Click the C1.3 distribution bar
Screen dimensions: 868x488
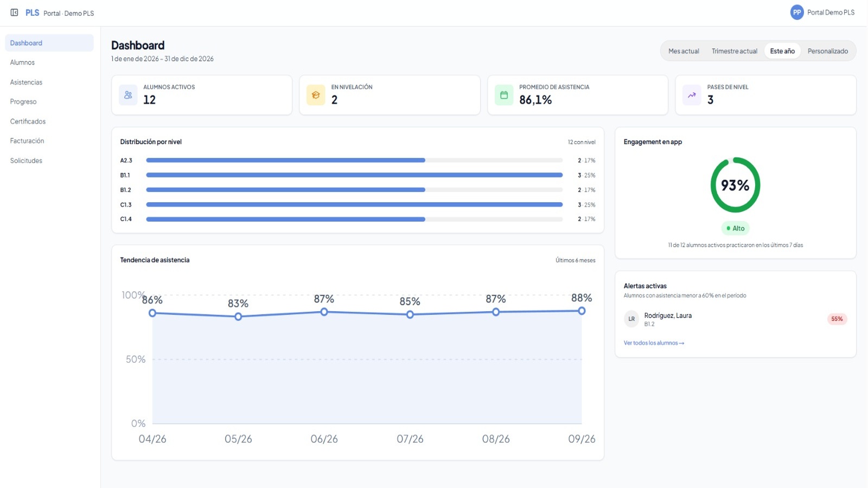coord(354,204)
